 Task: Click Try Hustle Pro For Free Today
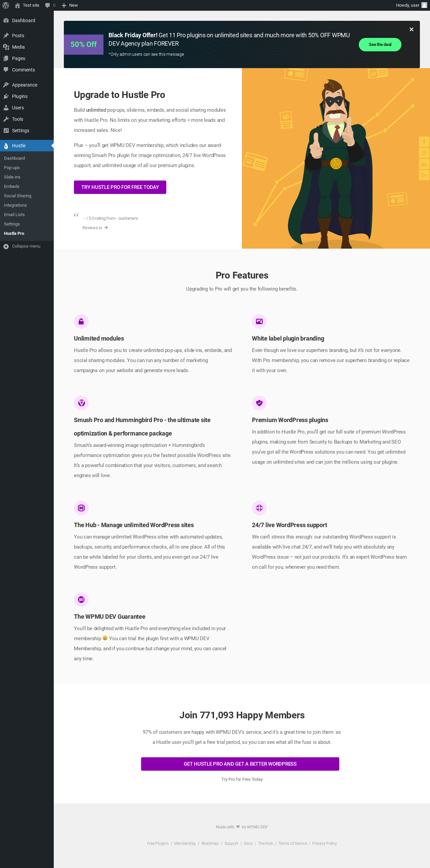[120, 187]
